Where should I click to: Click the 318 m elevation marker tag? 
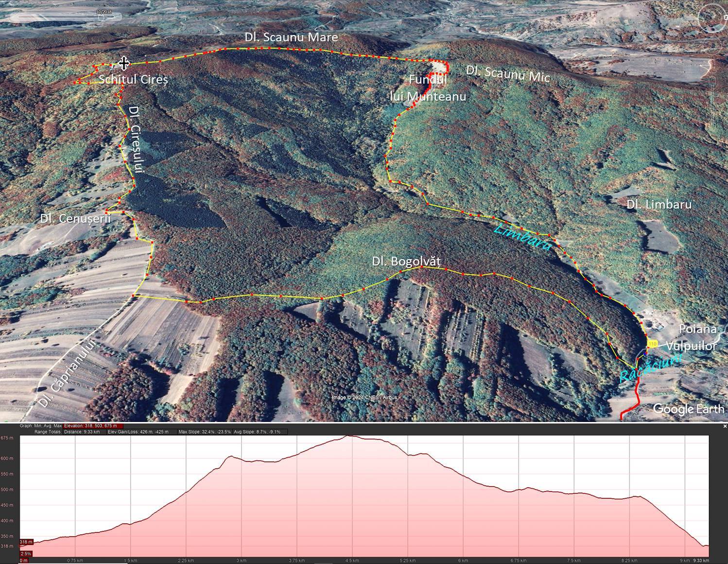point(26,542)
